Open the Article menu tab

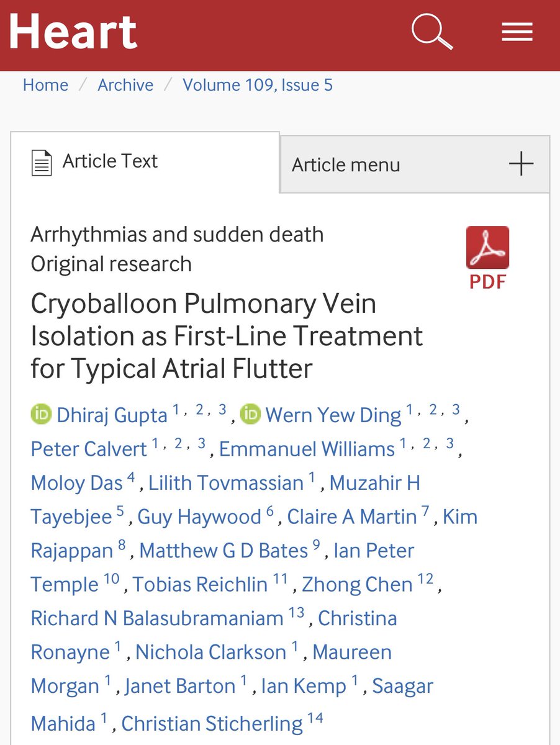tap(346, 165)
